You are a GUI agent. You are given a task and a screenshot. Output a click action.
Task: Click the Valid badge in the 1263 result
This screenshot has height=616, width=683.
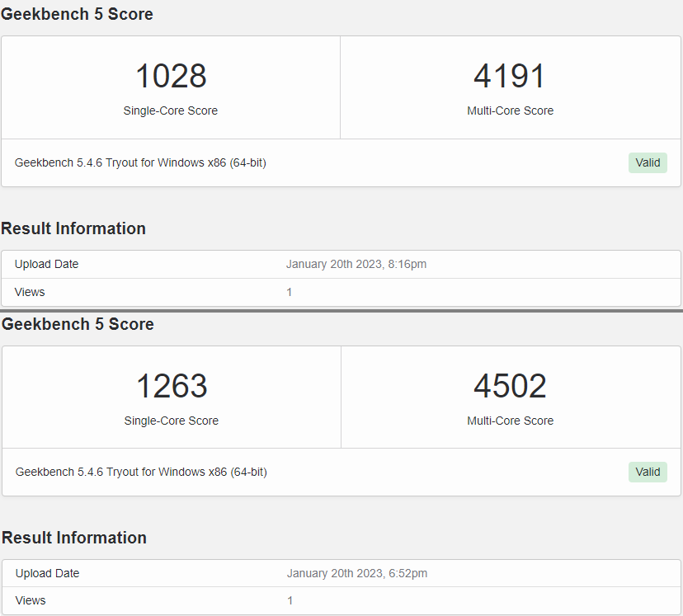648,472
